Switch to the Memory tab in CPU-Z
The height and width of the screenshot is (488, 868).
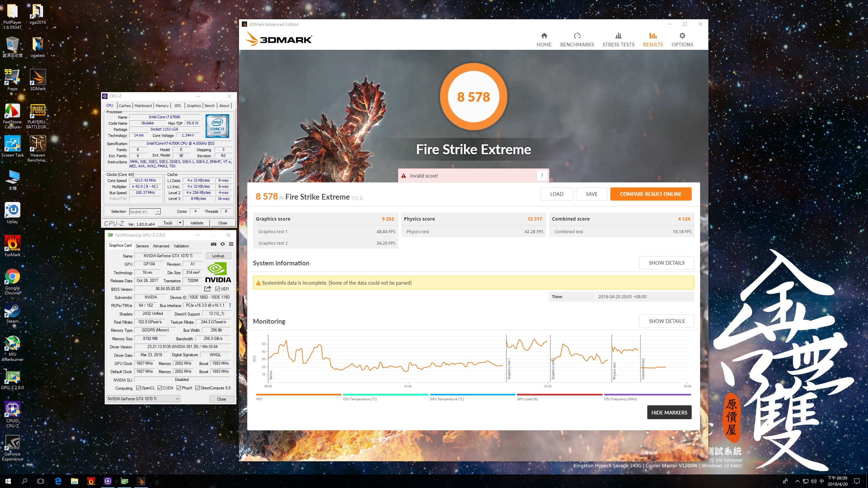(x=162, y=106)
